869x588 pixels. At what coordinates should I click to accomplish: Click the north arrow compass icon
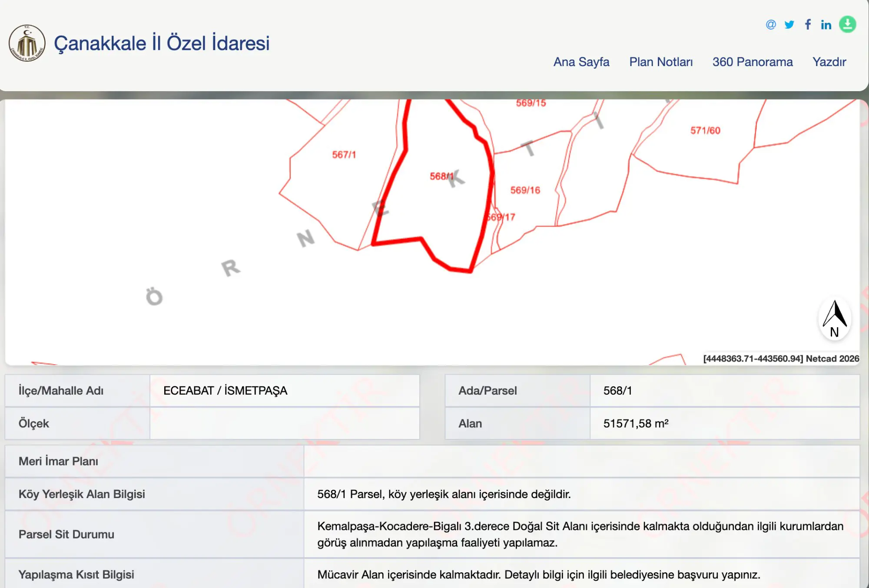[835, 319]
